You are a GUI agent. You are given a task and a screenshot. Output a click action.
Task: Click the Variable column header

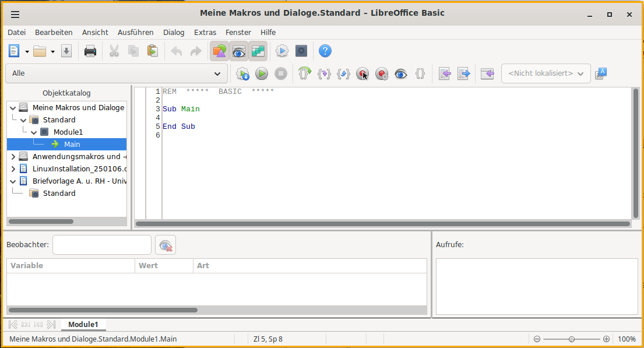coord(71,266)
